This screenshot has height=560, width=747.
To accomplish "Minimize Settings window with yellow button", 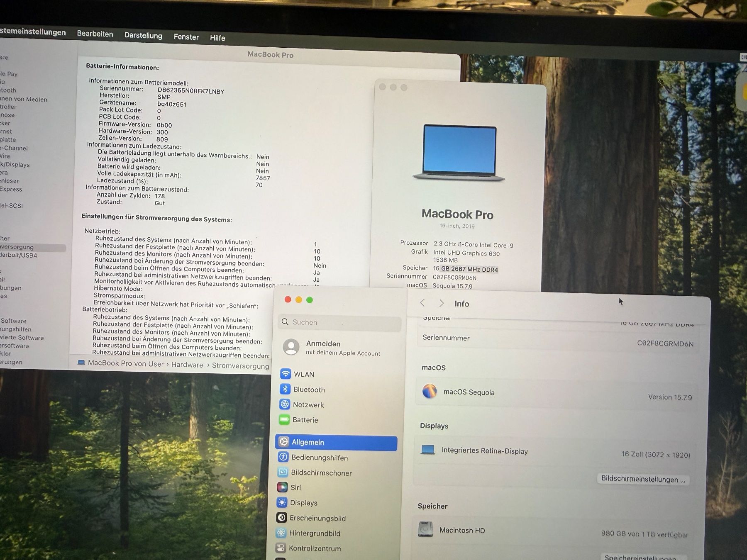I will pyautogui.click(x=298, y=299).
